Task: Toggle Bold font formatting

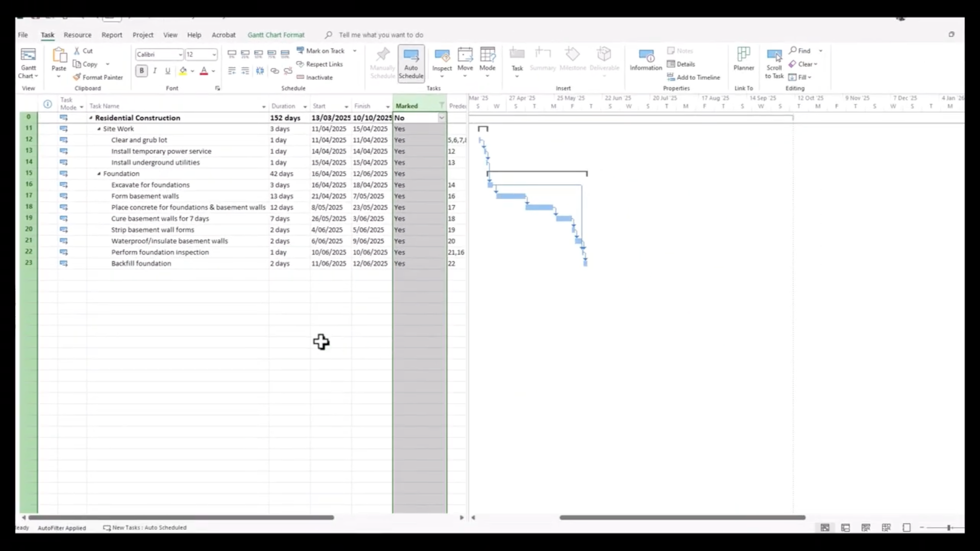Action: coord(141,71)
